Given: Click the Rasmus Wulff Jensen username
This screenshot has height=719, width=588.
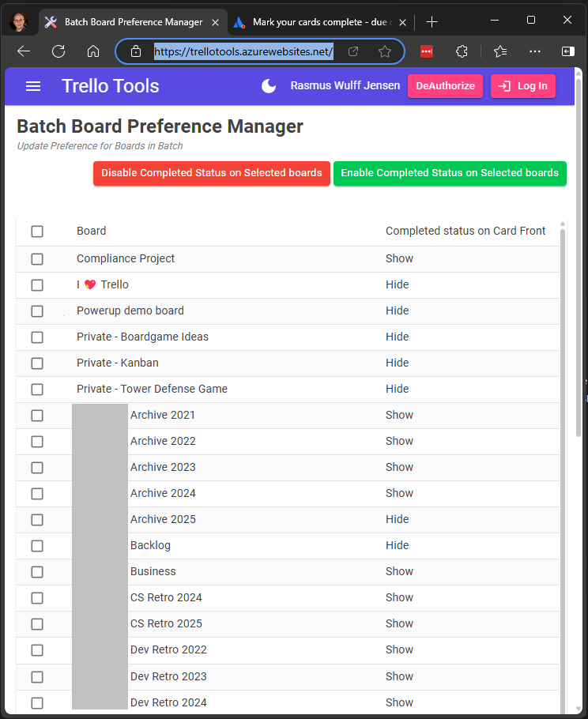Looking at the screenshot, I should [345, 86].
